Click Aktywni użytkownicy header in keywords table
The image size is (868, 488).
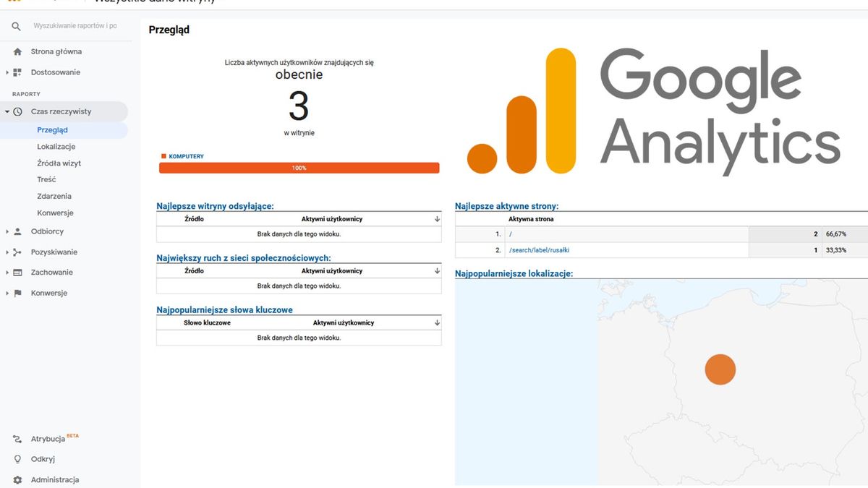pyautogui.click(x=344, y=323)
